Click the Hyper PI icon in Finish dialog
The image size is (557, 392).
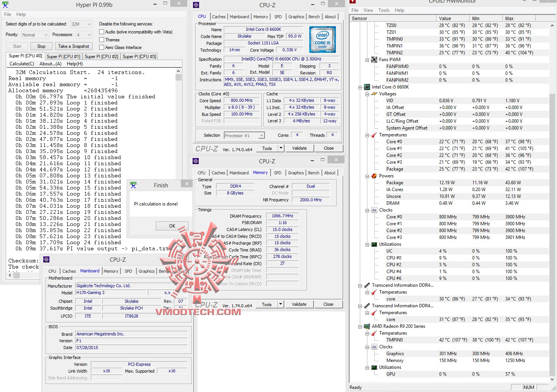(133, 185)
